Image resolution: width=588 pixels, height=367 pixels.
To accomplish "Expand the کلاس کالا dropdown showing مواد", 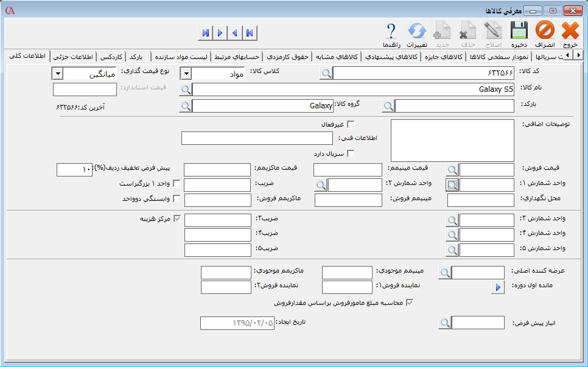I will point(186,74).
